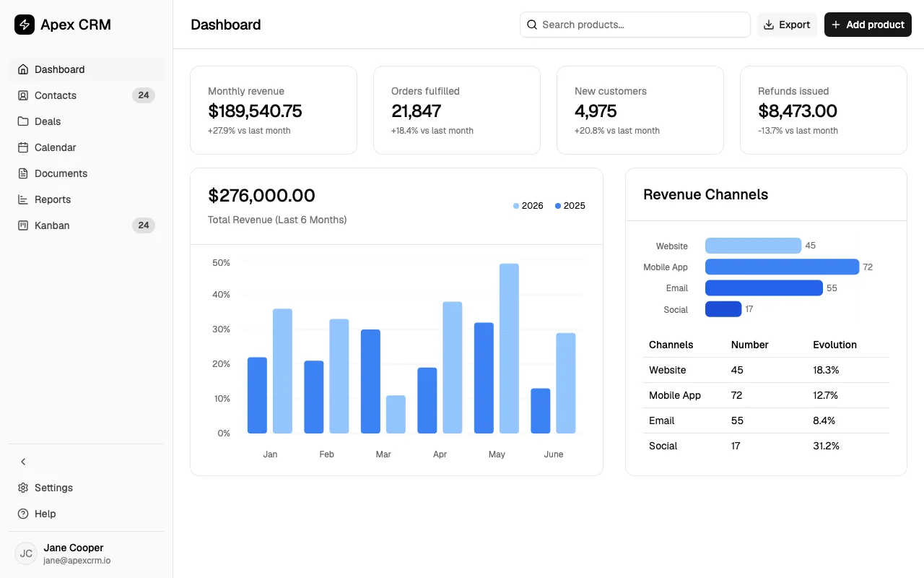Click the Documents file icon

click(x=23, y=173)
